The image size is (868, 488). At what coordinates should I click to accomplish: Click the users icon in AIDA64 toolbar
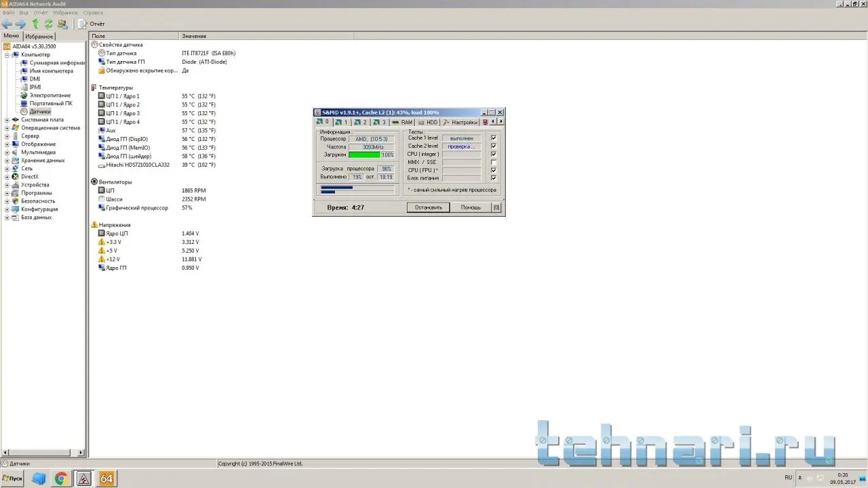[62, 24]
